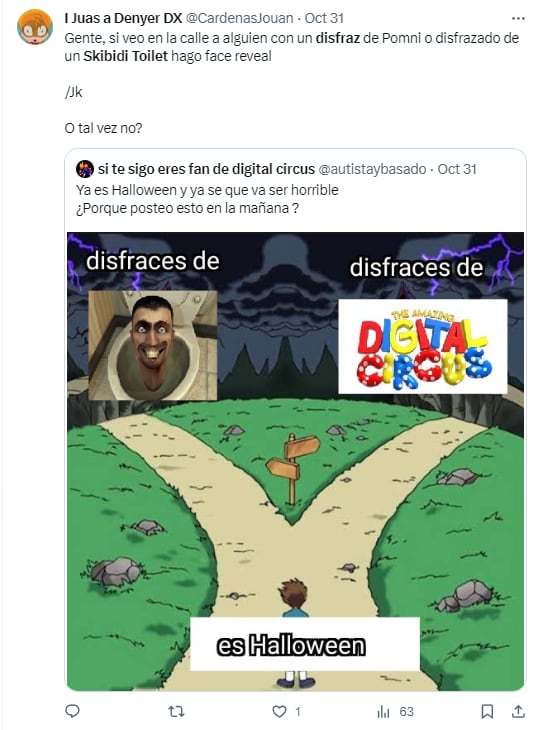The width and height of the screenshot is (540, 730).
Task: Open I Juas a Denyer DX profile name
Action: [123, 18]
